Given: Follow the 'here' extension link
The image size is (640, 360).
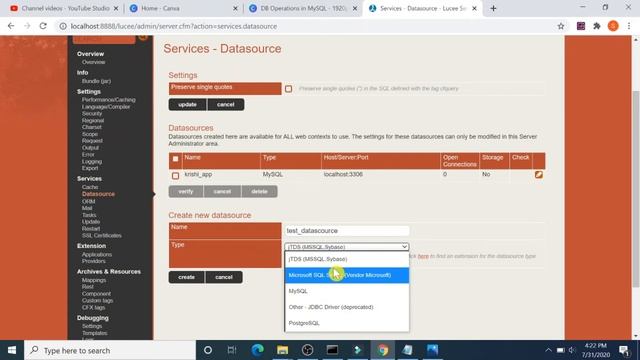Looking at the screenshot, I should [423, 256].
